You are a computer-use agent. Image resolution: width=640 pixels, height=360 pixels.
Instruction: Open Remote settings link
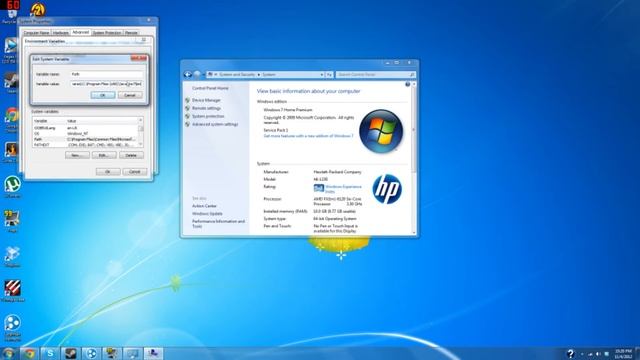[206, 108]
